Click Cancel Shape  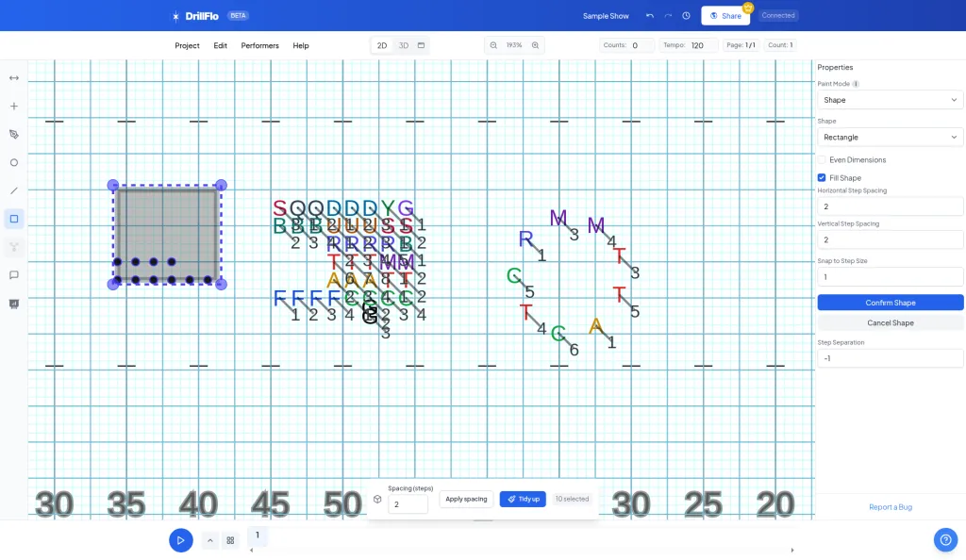(891, 323)
